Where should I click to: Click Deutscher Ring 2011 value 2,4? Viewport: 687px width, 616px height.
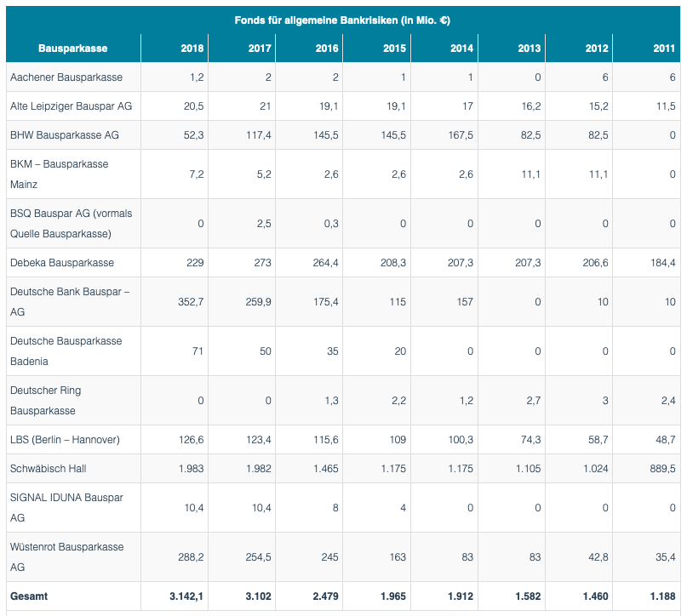668,400
